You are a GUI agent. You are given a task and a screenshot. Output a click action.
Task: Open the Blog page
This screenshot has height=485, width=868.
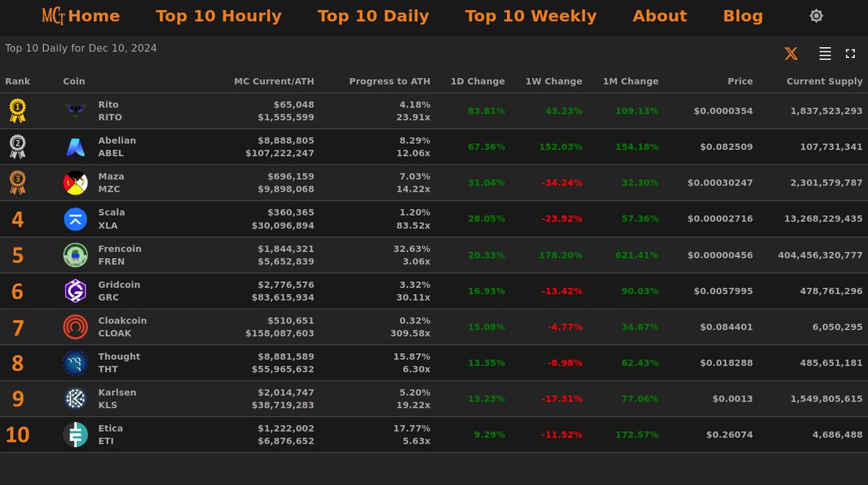743,16
